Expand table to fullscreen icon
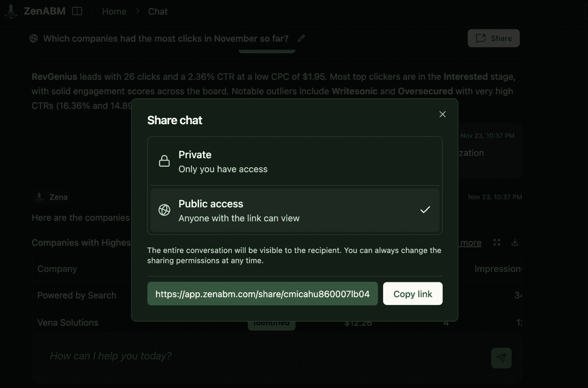This screenshot has height=388, width=588. (x=497, y=242)
